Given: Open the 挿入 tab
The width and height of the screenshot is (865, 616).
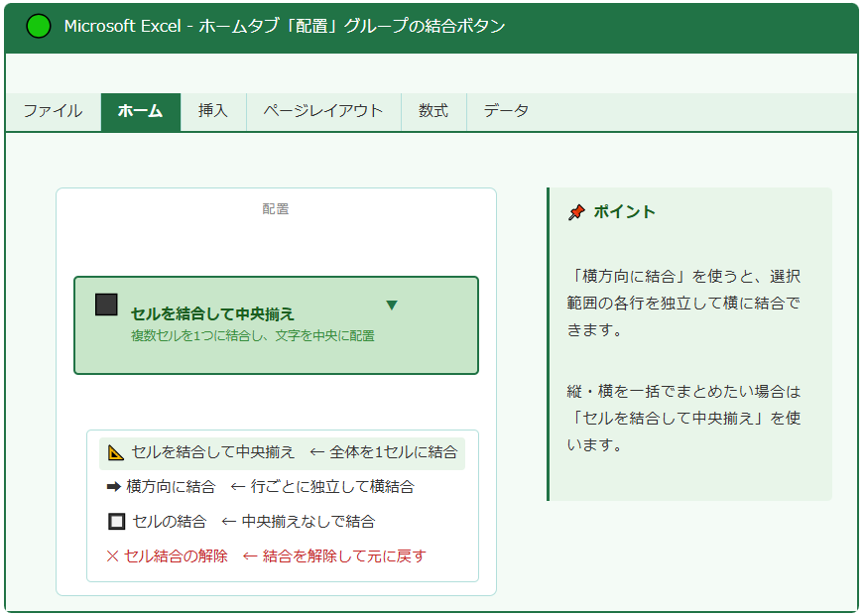Looking at the screenshot, I should coord(213,111).
